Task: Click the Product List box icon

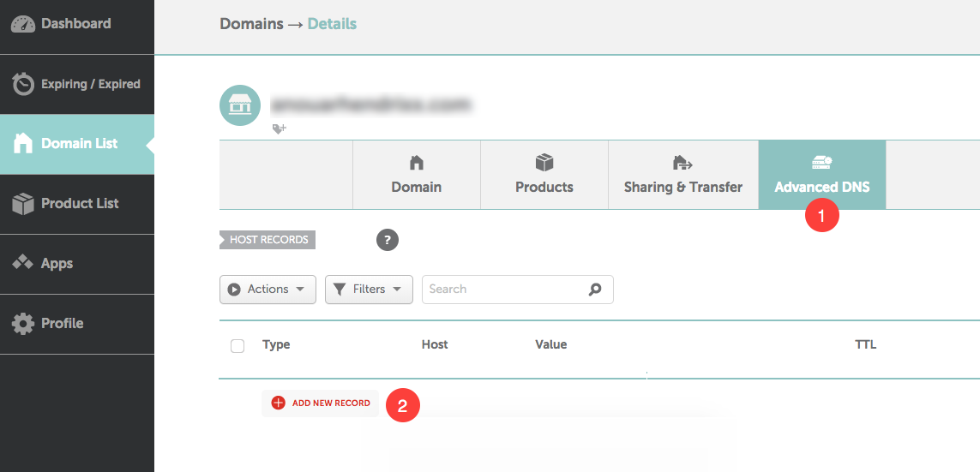Action: 23,204
